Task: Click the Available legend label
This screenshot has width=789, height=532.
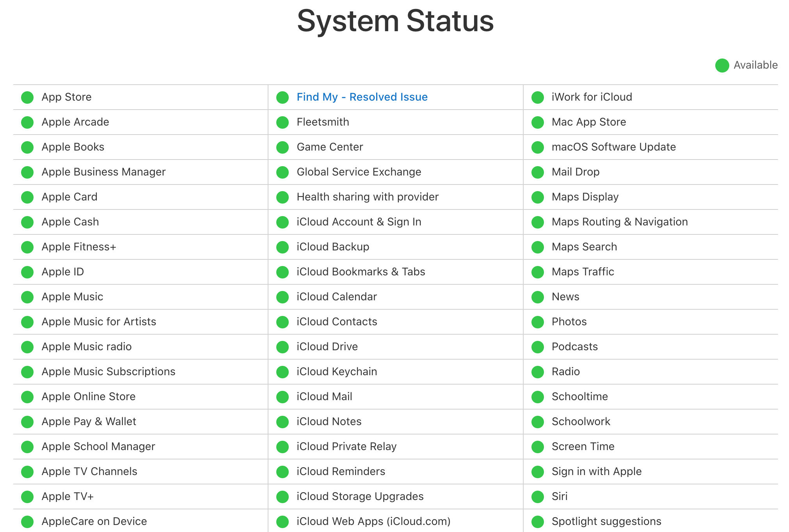Action: click(x=755, y=65)
